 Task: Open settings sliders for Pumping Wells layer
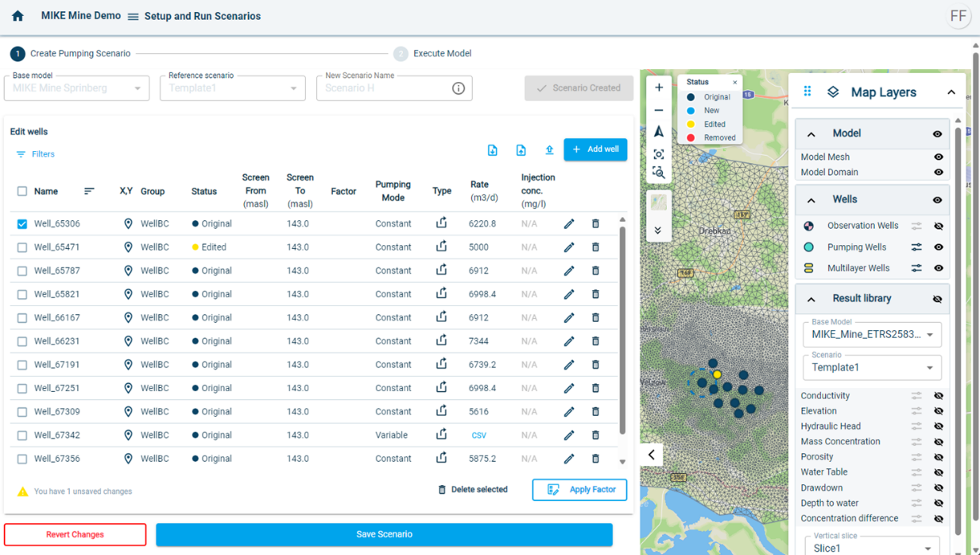[x=916, y=247]
